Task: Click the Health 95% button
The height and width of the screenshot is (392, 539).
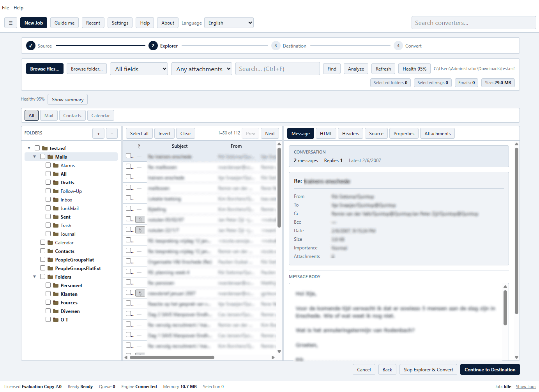Action: pos(414,69)
